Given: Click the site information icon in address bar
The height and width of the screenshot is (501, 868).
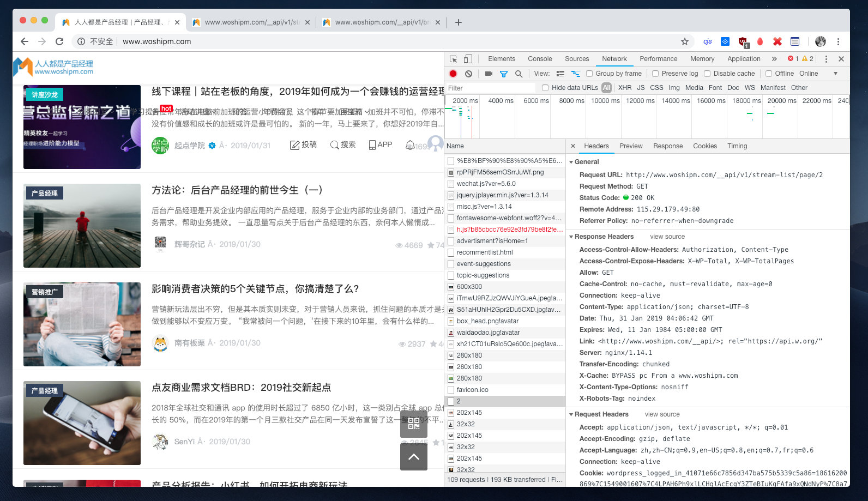Looking at the screenshot, I should click(81, 41).
